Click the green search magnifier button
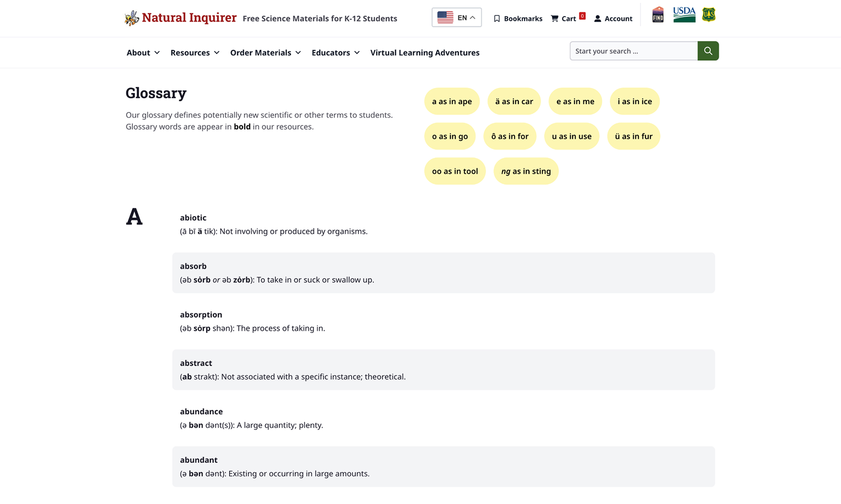Screen dimensions: 841x504 coord(708,51)
